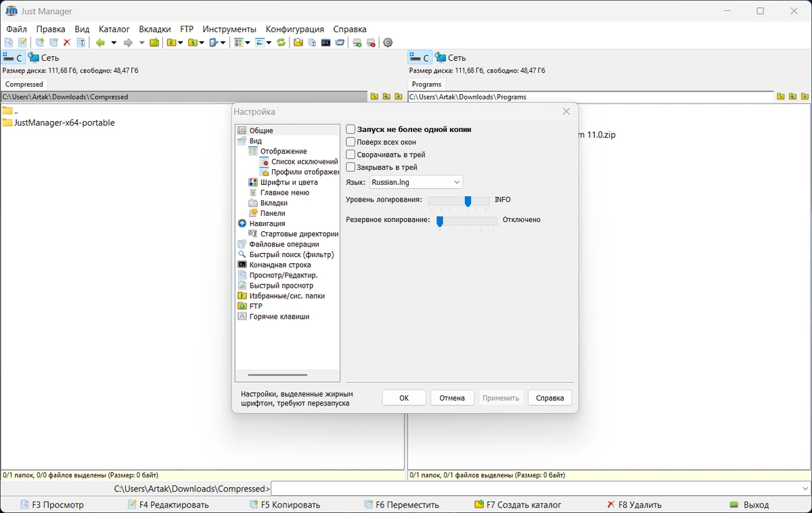Select Сеть network in the right panel
The height and width of the screenshot is (513, 812).
(x=451, y=58)
